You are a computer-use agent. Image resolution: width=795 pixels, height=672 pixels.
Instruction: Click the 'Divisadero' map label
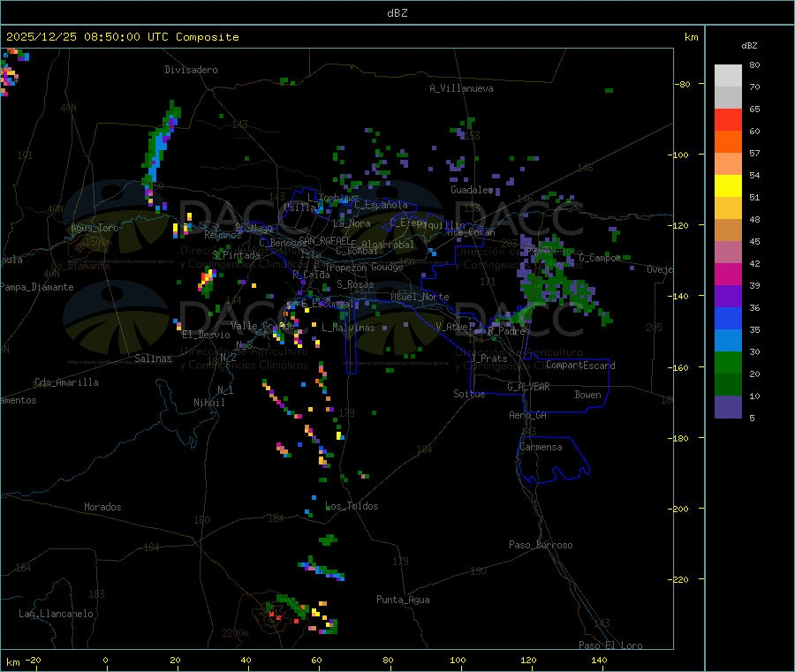(x=191, y=70)
